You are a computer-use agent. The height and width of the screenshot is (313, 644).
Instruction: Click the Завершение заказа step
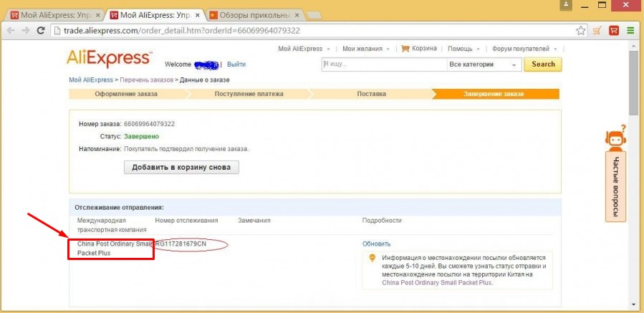coord(494,94)
